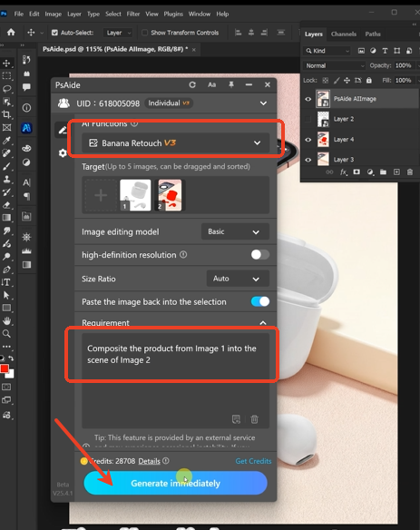Click the saved prompts icon in Requirement box

[x=236, y=419]
